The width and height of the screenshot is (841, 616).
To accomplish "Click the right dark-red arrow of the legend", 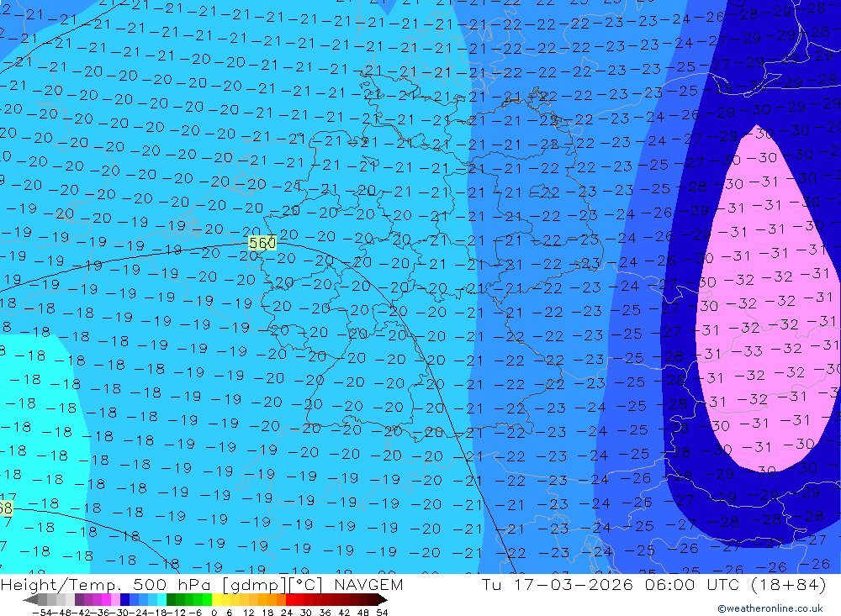I will (x=383, y=600).
